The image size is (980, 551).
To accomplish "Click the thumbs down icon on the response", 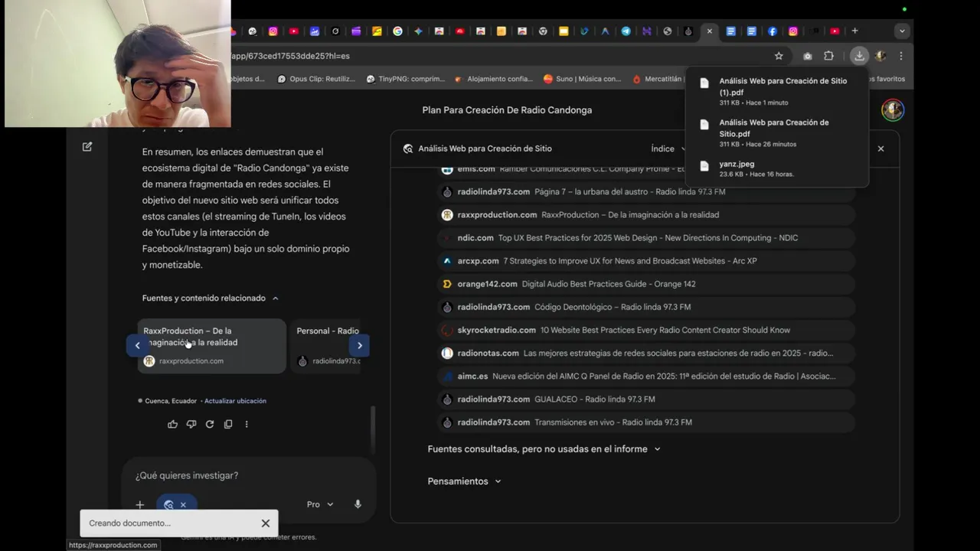I will pyautogui.click(x=191, y=424).
